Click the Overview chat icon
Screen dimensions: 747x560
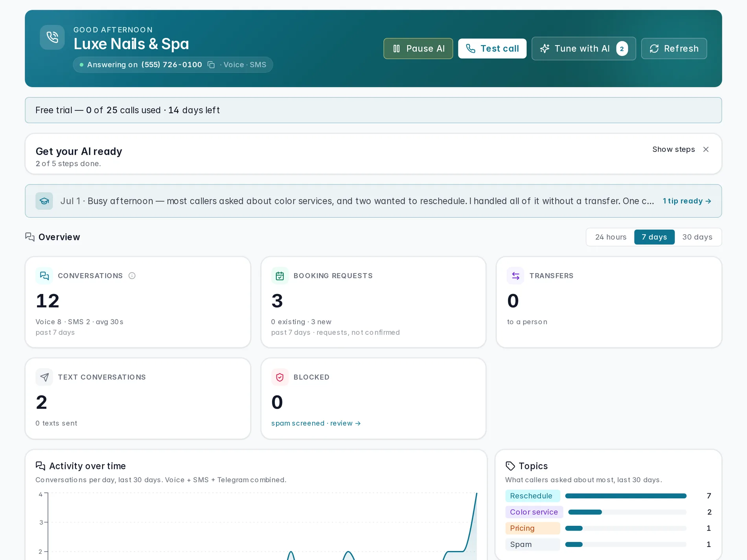pyautogui.click(x=30, y=237)
